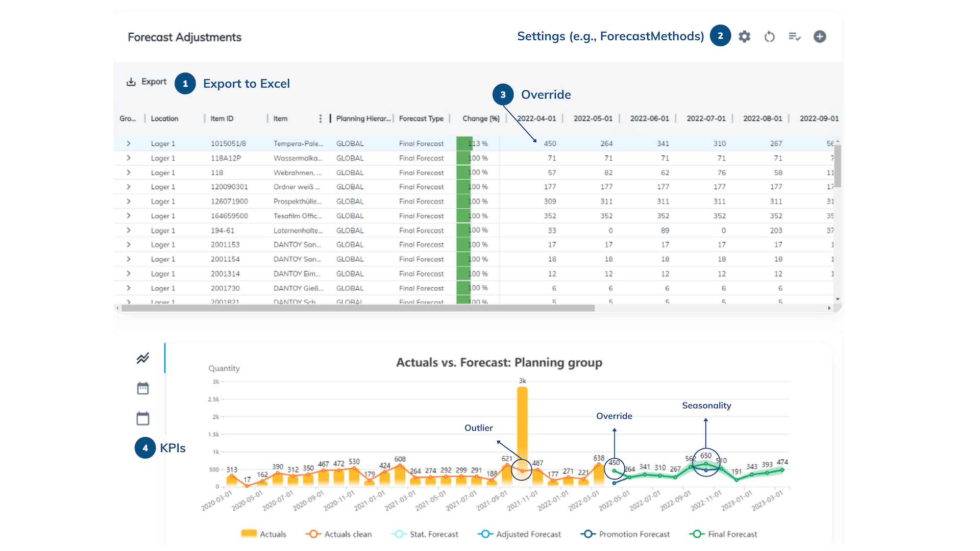980x551 pixels.
Task: Click value 203 in the 194-61 row
Action: (776, 231)
